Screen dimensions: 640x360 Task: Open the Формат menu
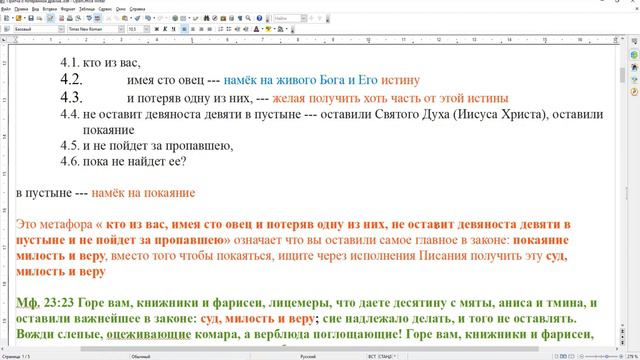[x=68, y=9]
